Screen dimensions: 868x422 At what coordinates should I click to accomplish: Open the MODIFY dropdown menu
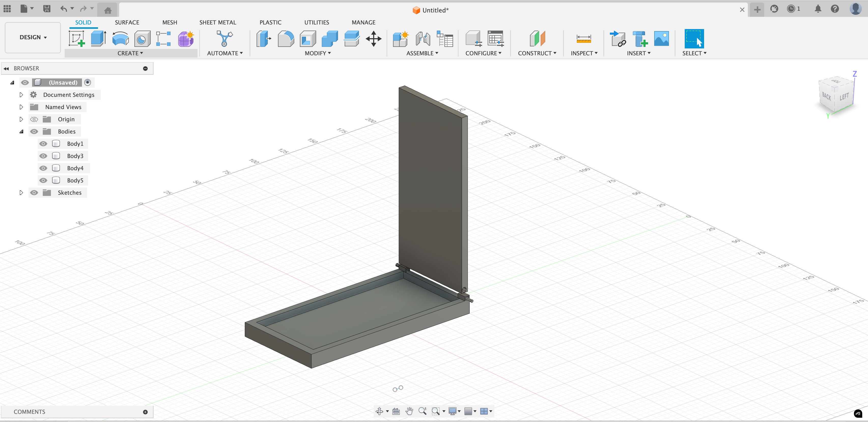point(317,53)
